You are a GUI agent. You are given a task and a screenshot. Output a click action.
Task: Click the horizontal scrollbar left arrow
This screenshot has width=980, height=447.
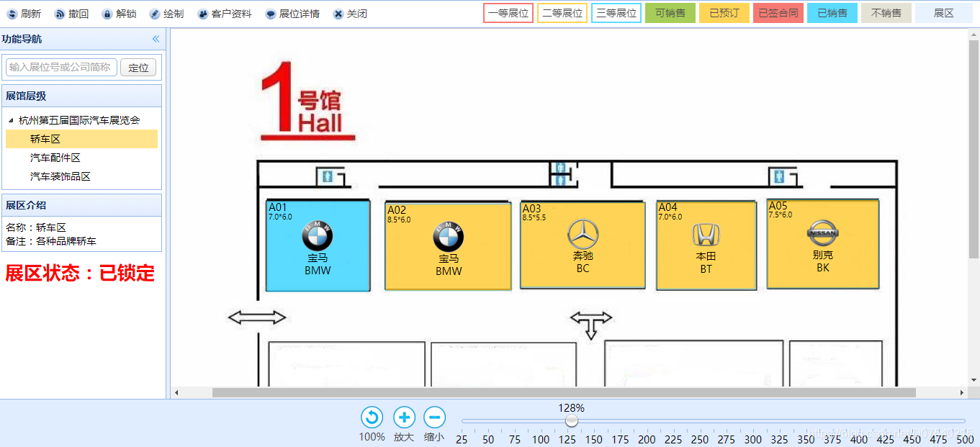[176, 392]
